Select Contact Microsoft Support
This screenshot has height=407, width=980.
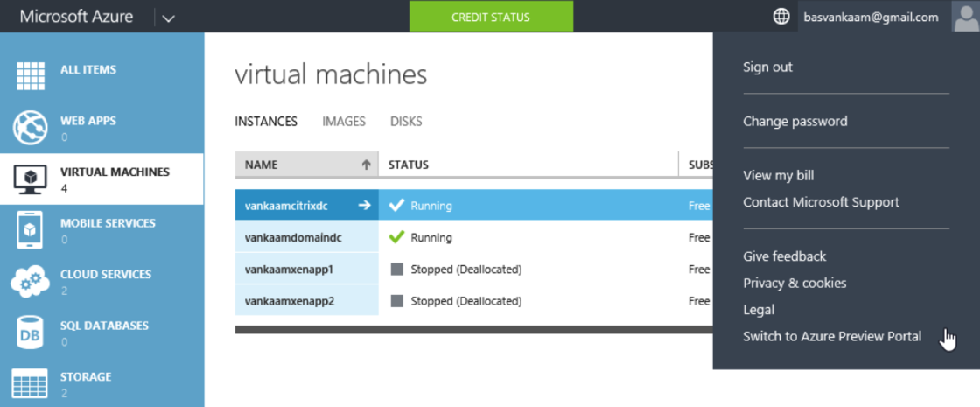tap(822, 202)
